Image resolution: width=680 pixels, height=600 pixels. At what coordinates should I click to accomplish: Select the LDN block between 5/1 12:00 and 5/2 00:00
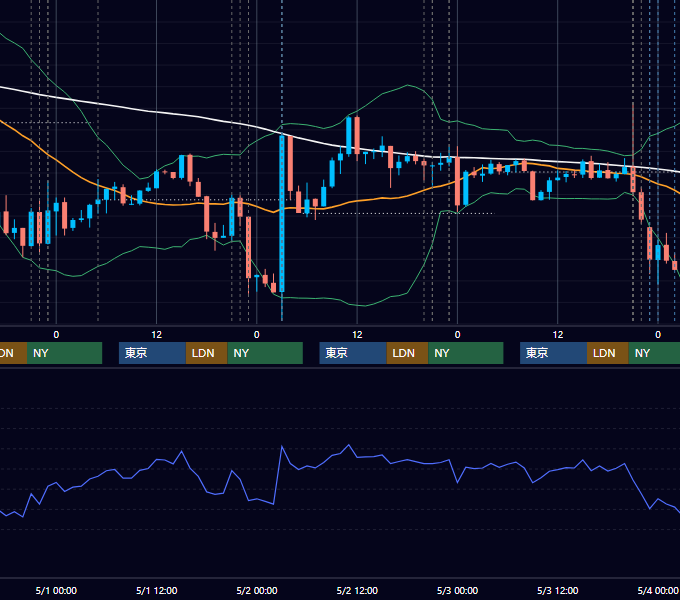tap(206, 353)
